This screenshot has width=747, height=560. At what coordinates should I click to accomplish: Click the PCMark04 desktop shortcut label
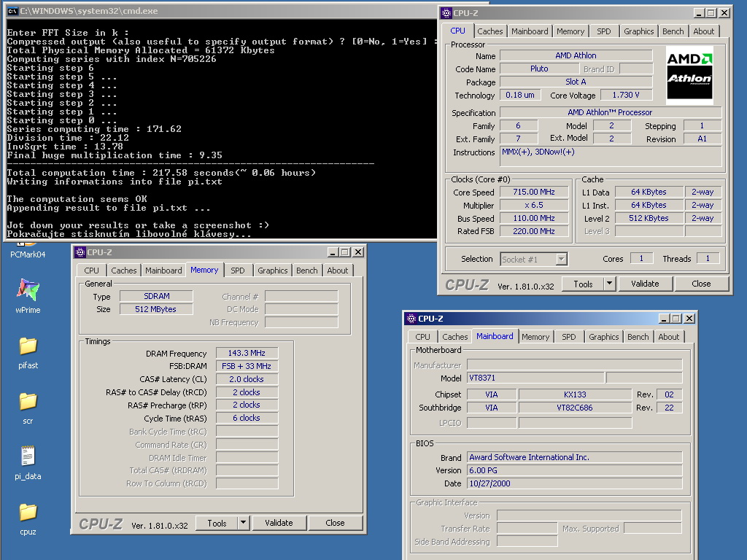(28, 254)
